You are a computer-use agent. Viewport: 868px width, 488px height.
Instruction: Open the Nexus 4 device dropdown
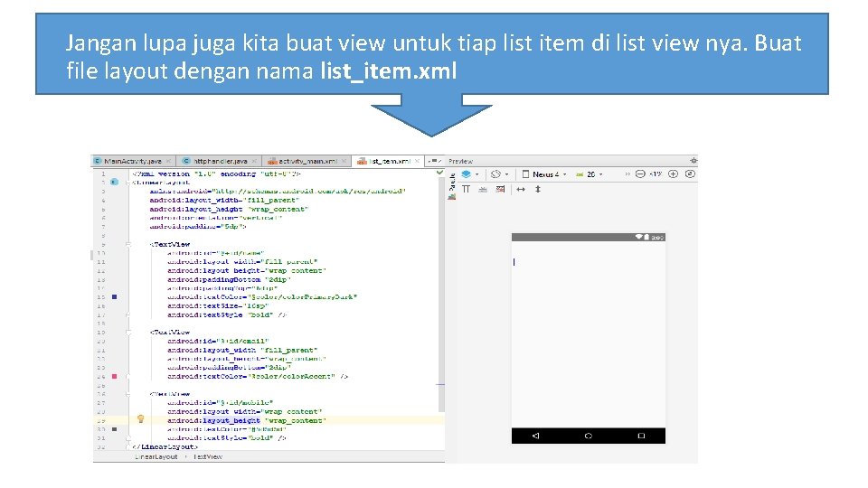tap(543, 174)
